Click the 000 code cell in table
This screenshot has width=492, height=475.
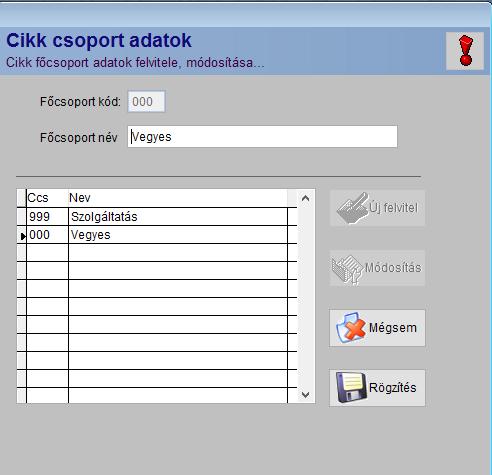pos(47,235)
